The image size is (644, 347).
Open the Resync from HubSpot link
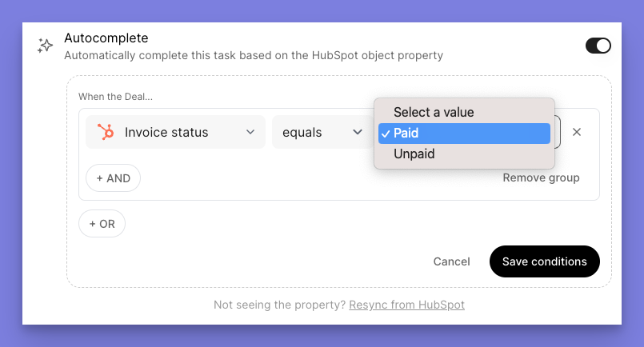click(406, 305)
